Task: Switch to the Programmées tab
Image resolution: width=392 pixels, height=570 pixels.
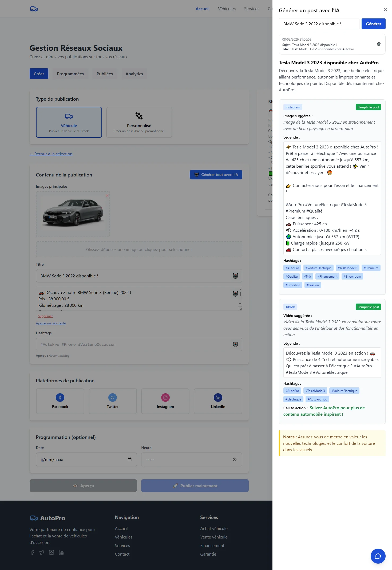Action: [x=70, y=74]
